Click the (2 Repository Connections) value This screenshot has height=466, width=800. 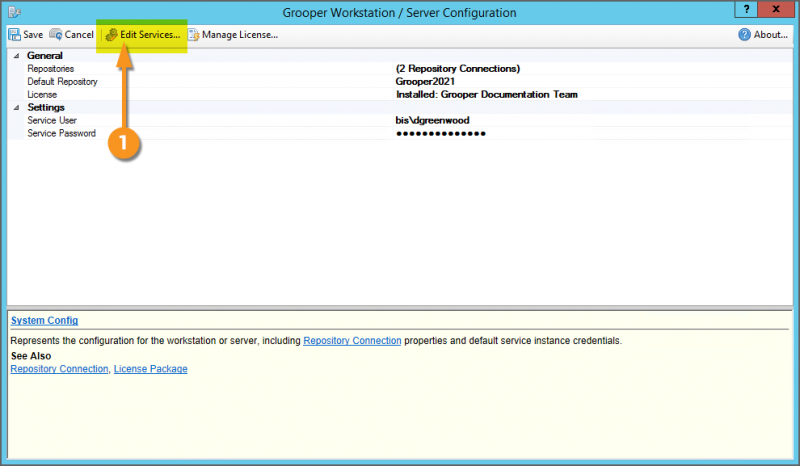coord(458,68)
